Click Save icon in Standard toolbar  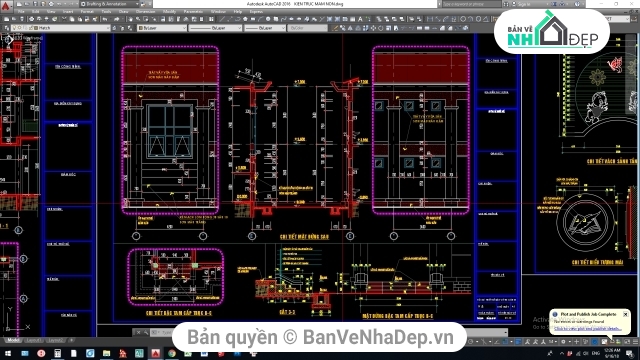click(x=22, y=19)
